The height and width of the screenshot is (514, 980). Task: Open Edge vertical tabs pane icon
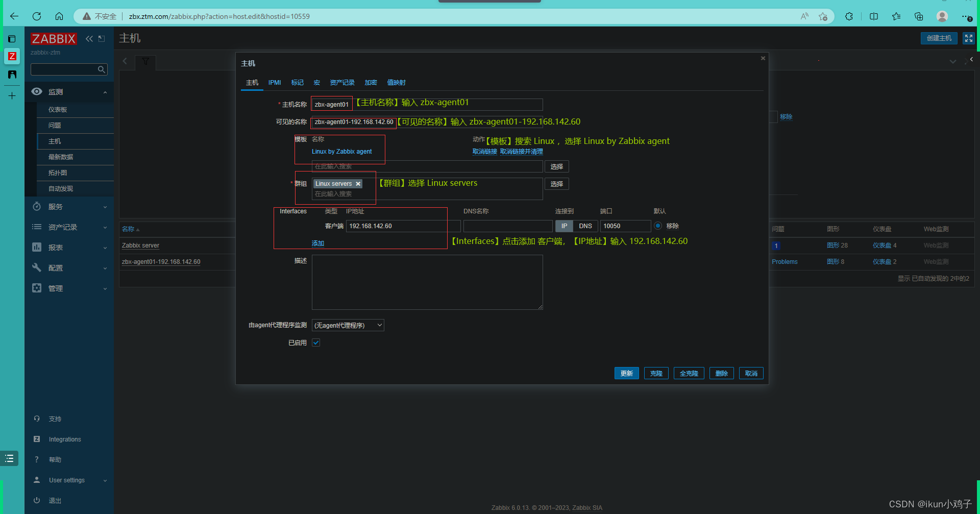12,39
